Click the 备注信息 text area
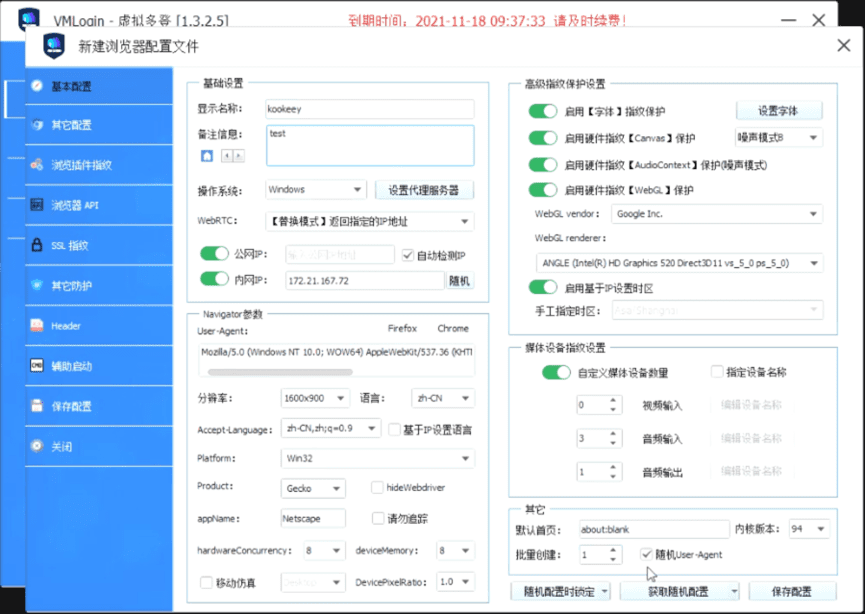 pyautogui.click(x=370, y=145)
